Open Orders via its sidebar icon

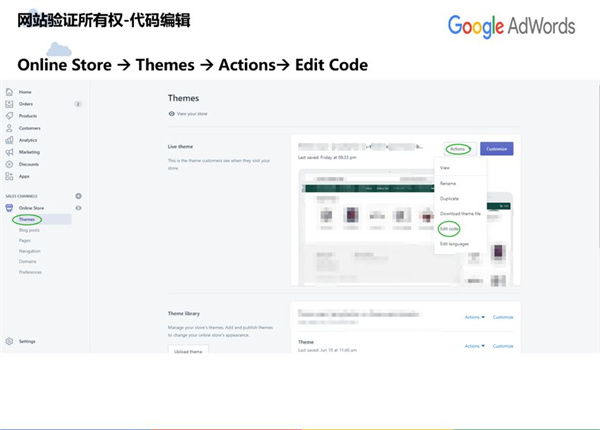point(9,104)
